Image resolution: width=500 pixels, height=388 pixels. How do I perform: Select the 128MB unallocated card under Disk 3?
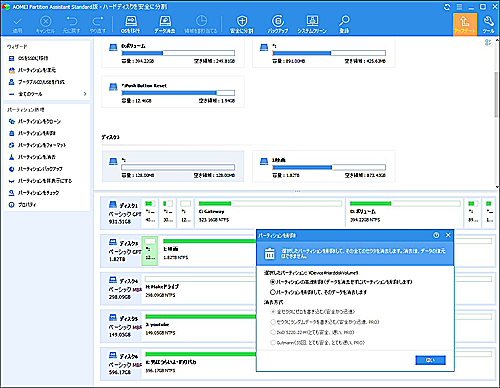[173, 166]
